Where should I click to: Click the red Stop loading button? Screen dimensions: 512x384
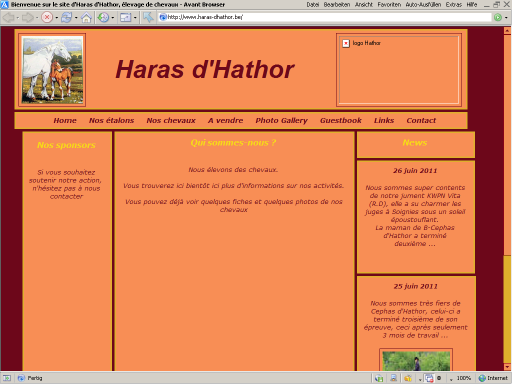pyautogui.click(x=47, y=17)
